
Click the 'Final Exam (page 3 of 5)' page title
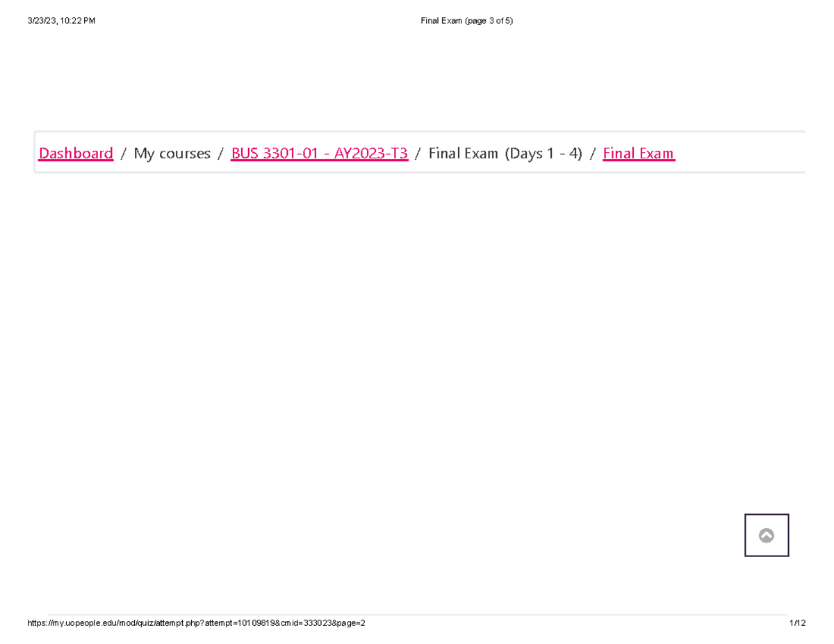tap(466, 21)
